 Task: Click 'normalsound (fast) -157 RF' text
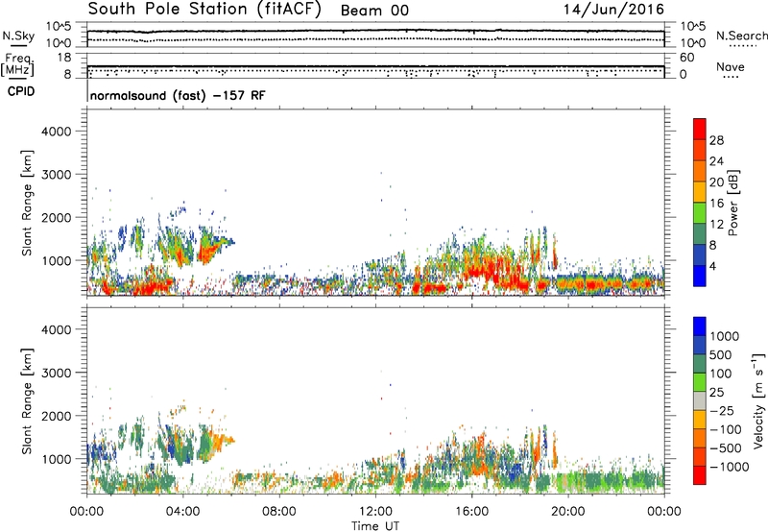pyautogui.click(x=178, y=95)
